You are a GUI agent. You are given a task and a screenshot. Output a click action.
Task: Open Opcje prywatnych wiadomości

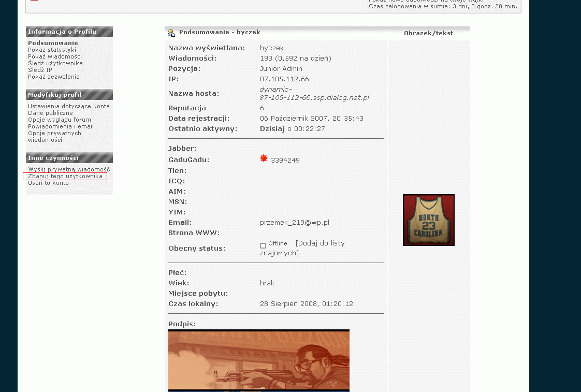coord(54,136)
